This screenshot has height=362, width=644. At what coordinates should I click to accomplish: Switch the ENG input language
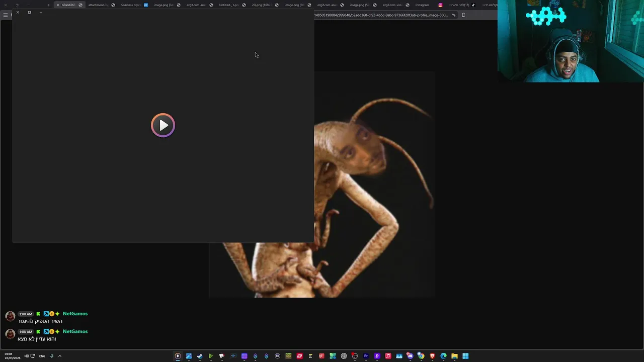click(42, 356)
